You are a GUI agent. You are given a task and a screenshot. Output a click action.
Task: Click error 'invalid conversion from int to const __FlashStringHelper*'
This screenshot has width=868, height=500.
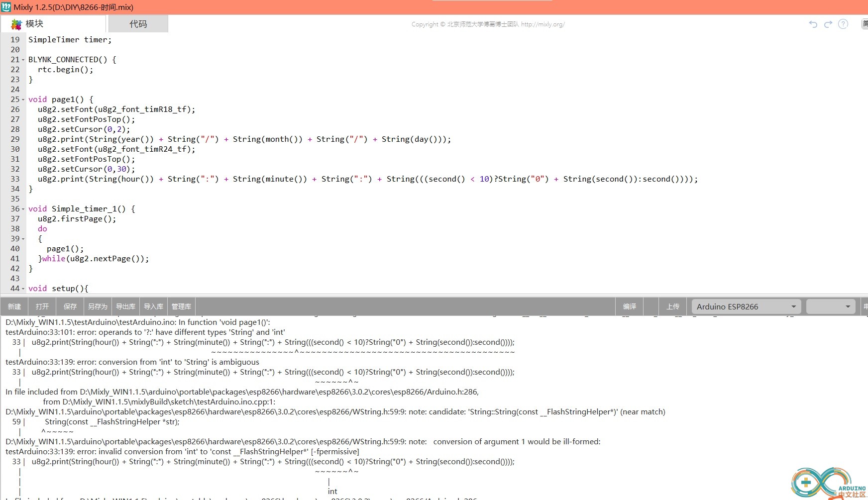182,452
